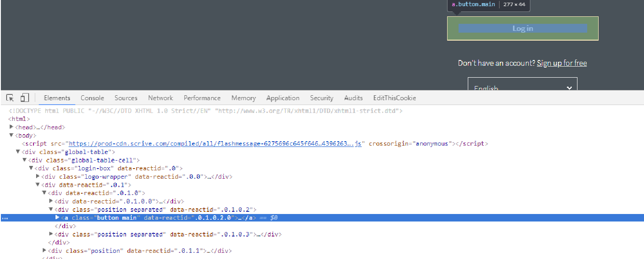This screenshot has height=259, width=644.
Task: Expand the div with reactid .0.1.0.0
Action: (x=51, y=201)
